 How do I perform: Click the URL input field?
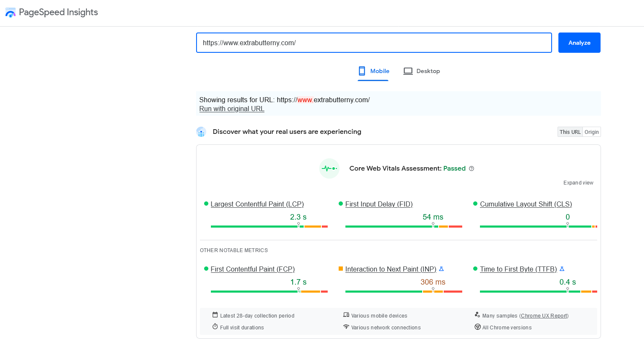coord(374,43)
